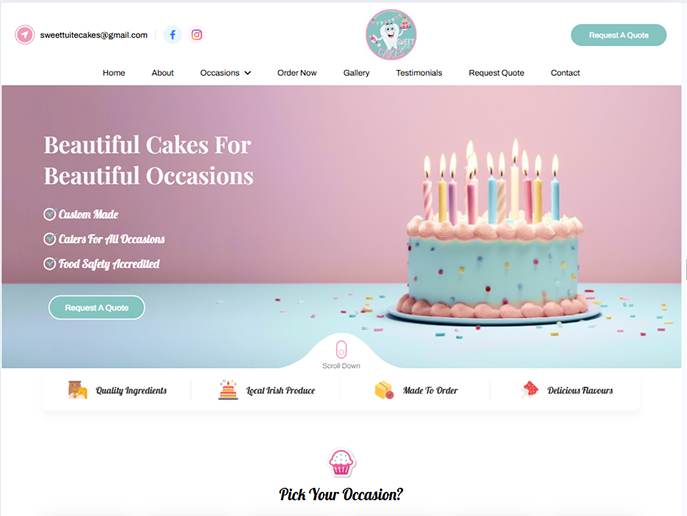Click the Scroll Down mouse icon

341,350
